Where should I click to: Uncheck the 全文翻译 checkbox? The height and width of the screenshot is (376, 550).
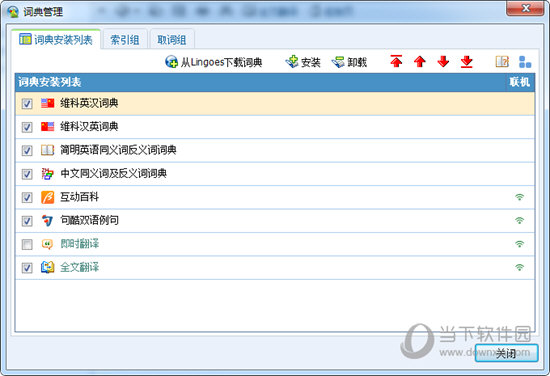pos(27,268)
